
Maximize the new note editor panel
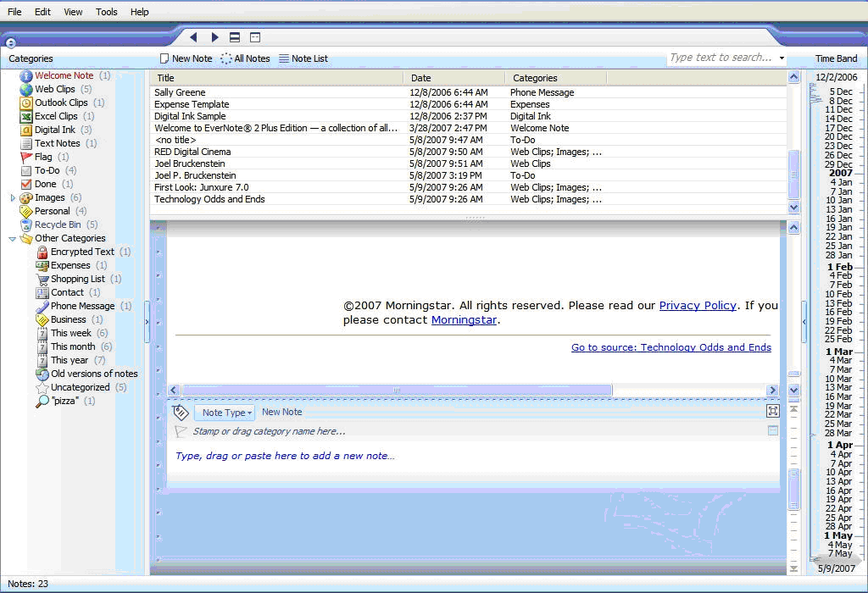pos(772,411)
